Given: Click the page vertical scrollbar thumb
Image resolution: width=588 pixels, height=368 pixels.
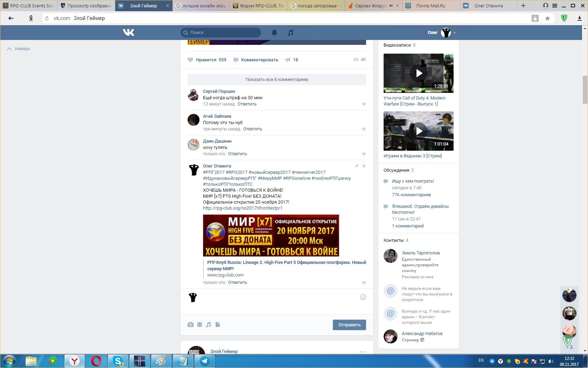Looking at the screenshot, I should tap(585, 89).
